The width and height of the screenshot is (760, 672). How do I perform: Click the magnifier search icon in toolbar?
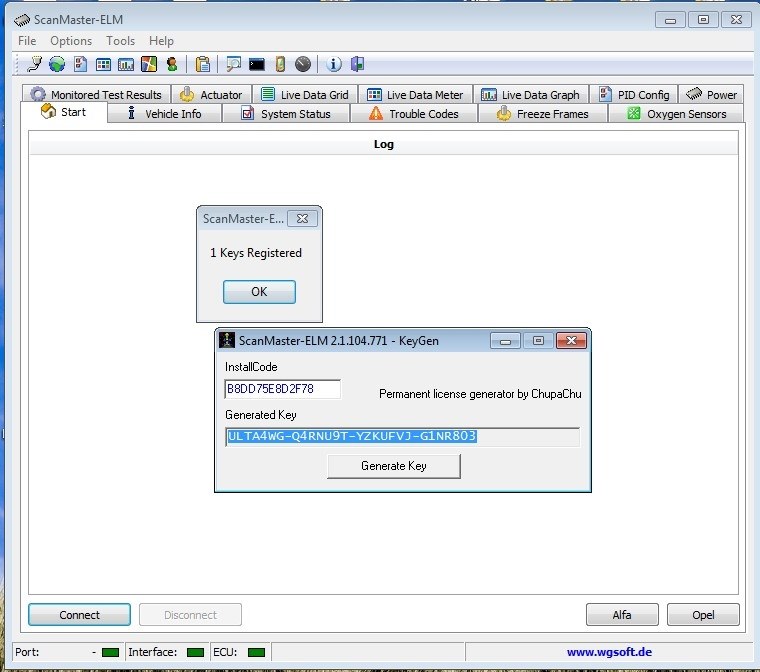pyautogui.click(x=234, y=64)
